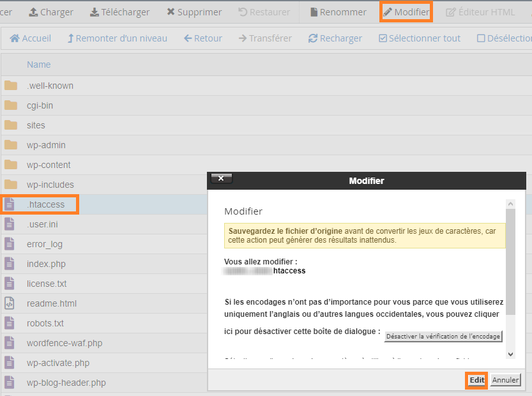532x396 pixels.
Task: Select the sites folder name
Action: 36,125
